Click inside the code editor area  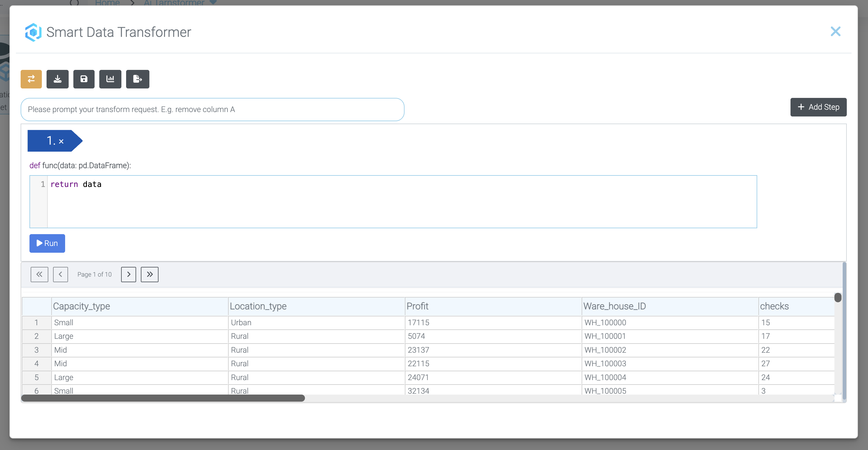tap(401, 202)
